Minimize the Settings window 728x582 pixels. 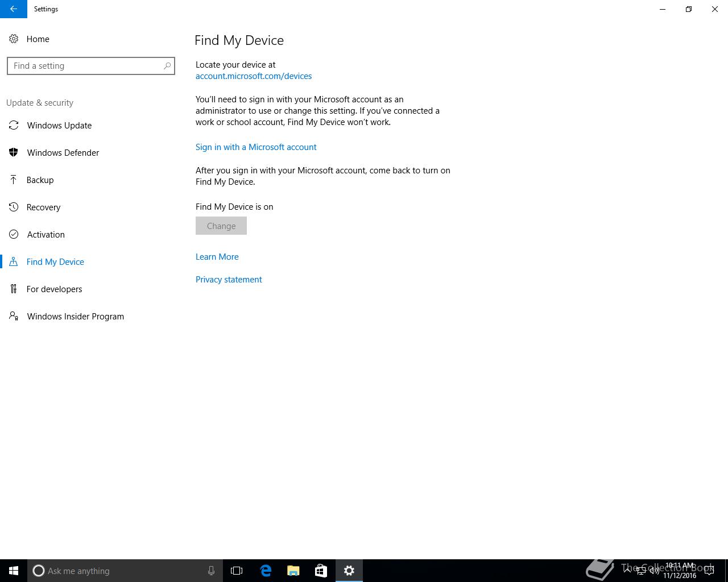[x=663, y=9]
